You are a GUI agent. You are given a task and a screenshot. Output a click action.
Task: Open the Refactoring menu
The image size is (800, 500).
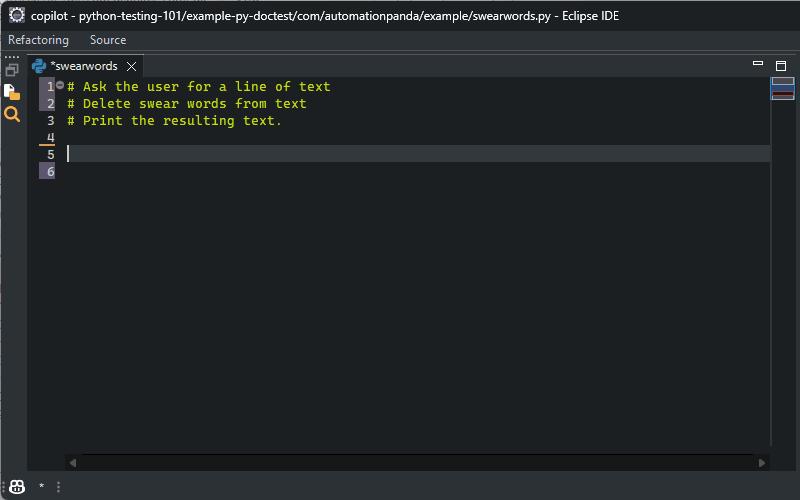[x=38, y=40]
